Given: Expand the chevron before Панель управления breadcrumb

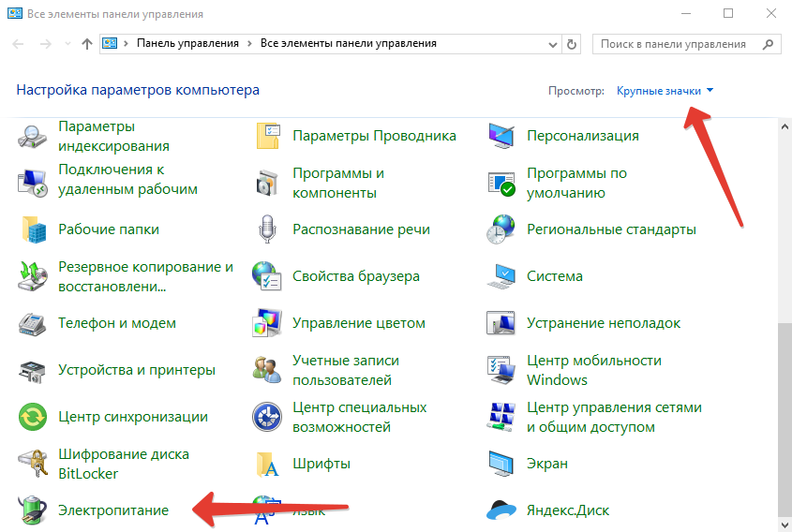Looking at the screenshot, I should pos(127,44).
